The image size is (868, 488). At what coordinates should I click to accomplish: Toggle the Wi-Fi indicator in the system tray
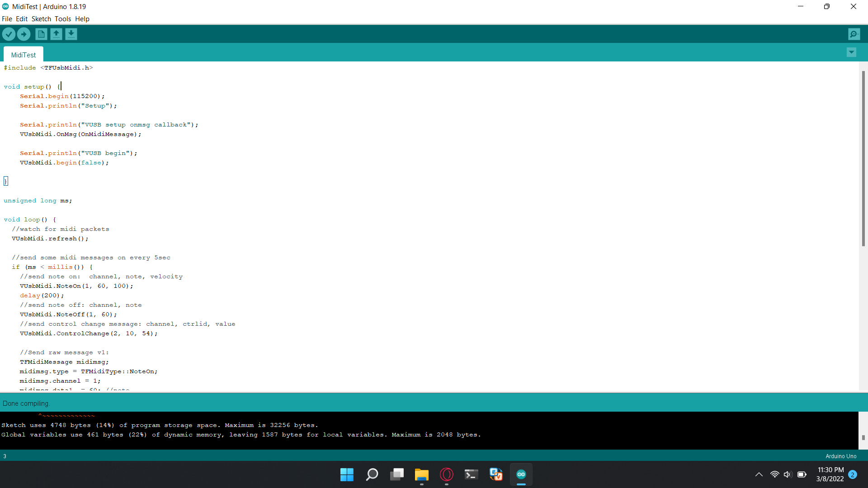pos(774,474)
